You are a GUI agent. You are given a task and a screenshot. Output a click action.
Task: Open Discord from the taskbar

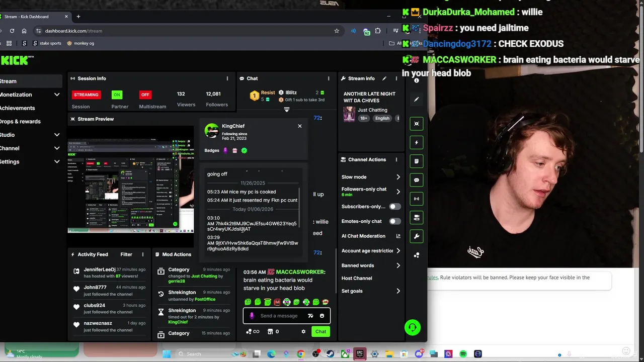419,354
